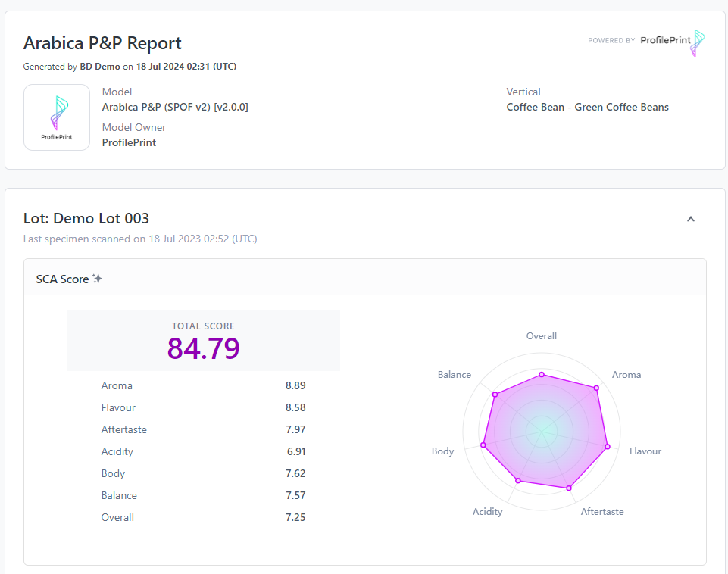Click the Arabica P&P Report title

coord(102,43)
